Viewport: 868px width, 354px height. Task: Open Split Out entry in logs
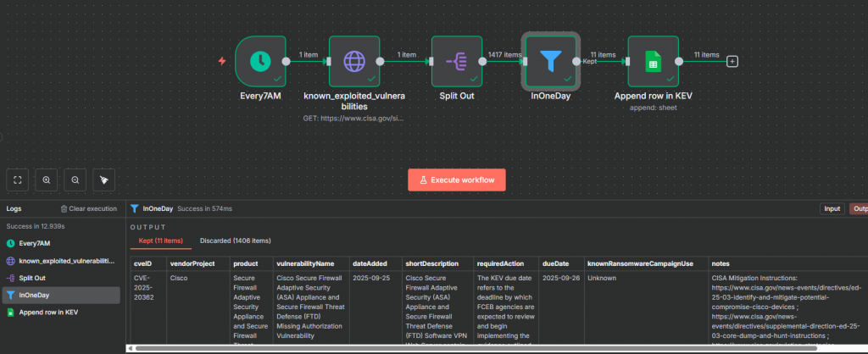61,278
